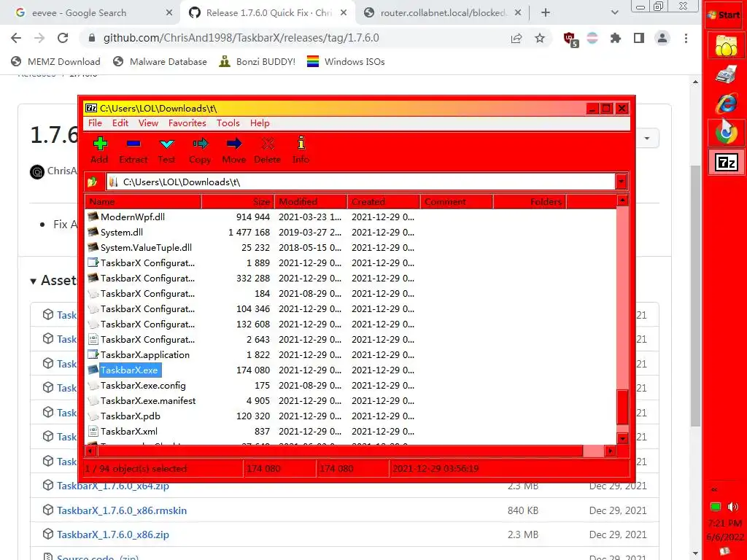Click the Start button
This screenshot has width=747, height=560.
coord(724,15)
